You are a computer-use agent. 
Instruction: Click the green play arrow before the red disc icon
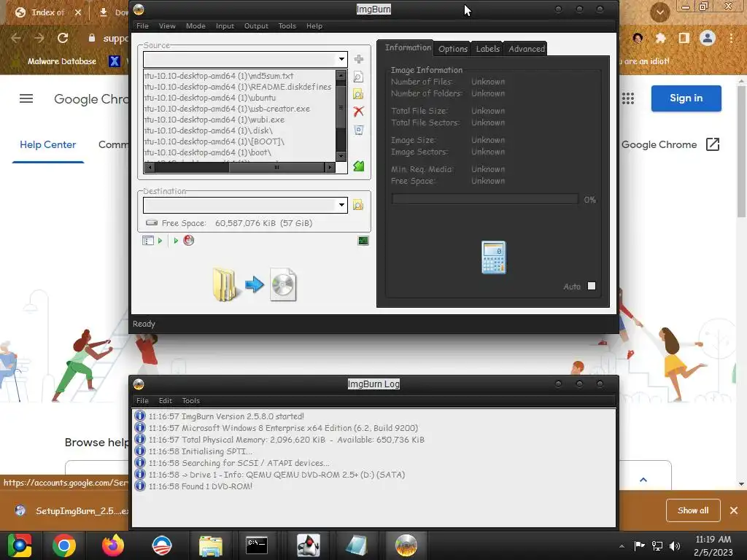[176, 241]
